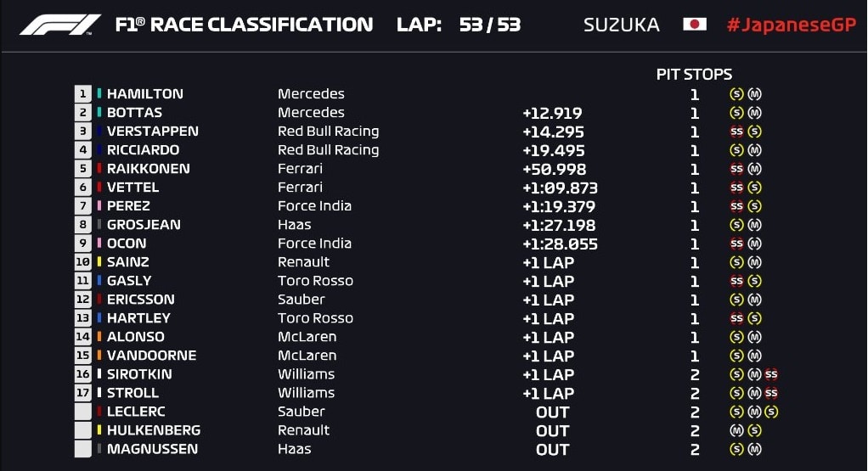This screenshot has width=868, height=471.
Task: Click Alonso's McLaren team name
Action: [x=307, y=337]
